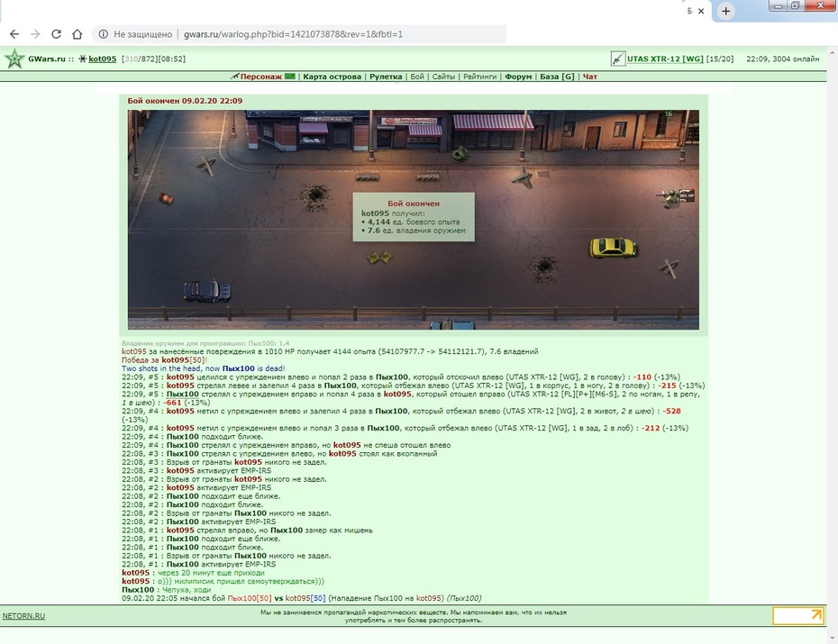Screen dimensions: 838x644
Task: Open Пых100[50] link in battle start line
Action: (249, 598)
